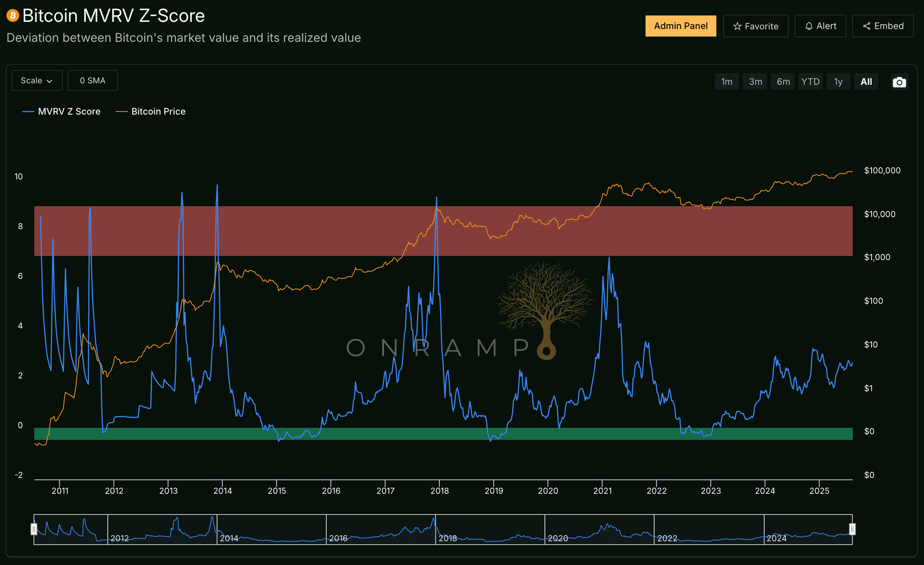This screenshot has width=924, height=565.
Task: Click the Scale dropdown chevron arrow
Action: (x=49, y=81)
